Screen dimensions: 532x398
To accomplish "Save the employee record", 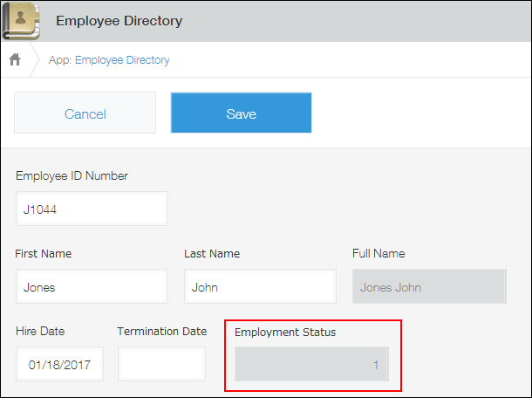I will click(241, 113).
